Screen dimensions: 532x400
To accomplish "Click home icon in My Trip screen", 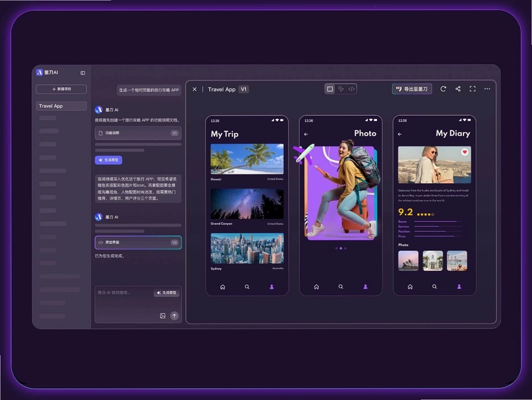I will (223, 287).
